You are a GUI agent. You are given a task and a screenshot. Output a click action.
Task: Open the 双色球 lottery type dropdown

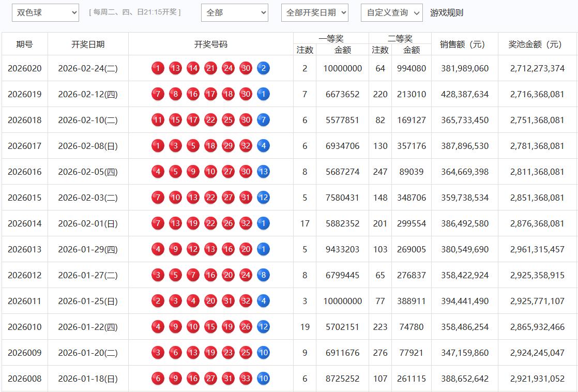(x=45, y=12)
